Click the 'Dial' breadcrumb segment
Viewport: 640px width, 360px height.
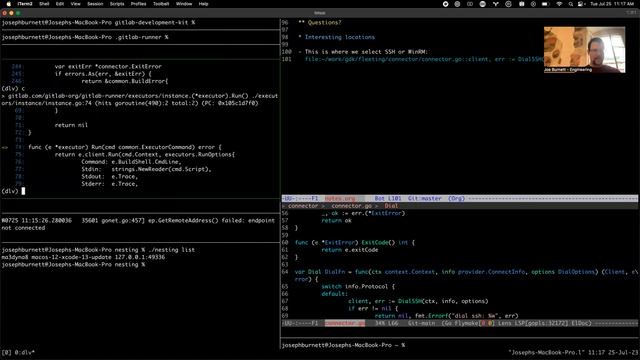point(391,206)
